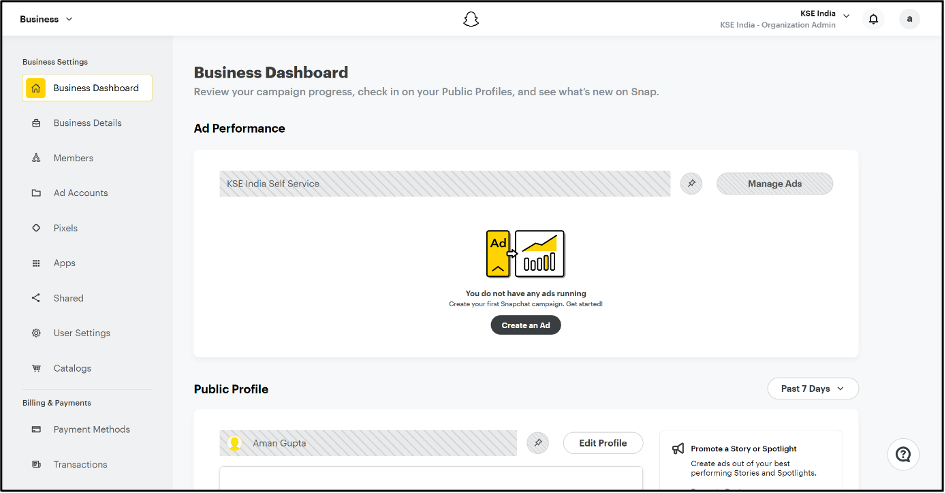Click the Snapchat ghost logo
Image resolution: width=945 pixels, height=493 pixels.
coord(471,19)
